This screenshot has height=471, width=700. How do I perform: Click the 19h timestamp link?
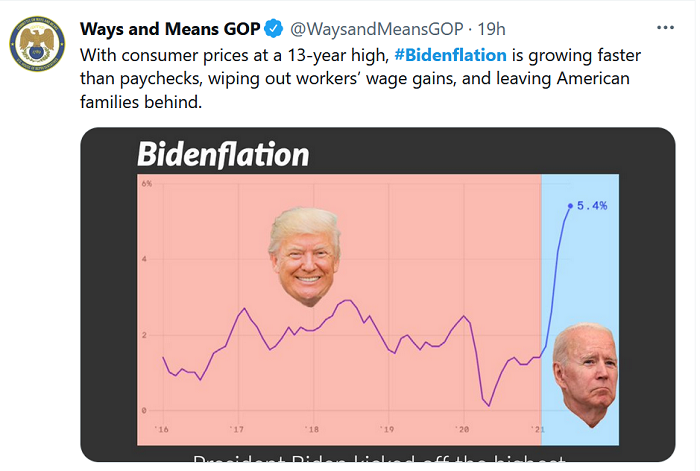click(492, 29)
